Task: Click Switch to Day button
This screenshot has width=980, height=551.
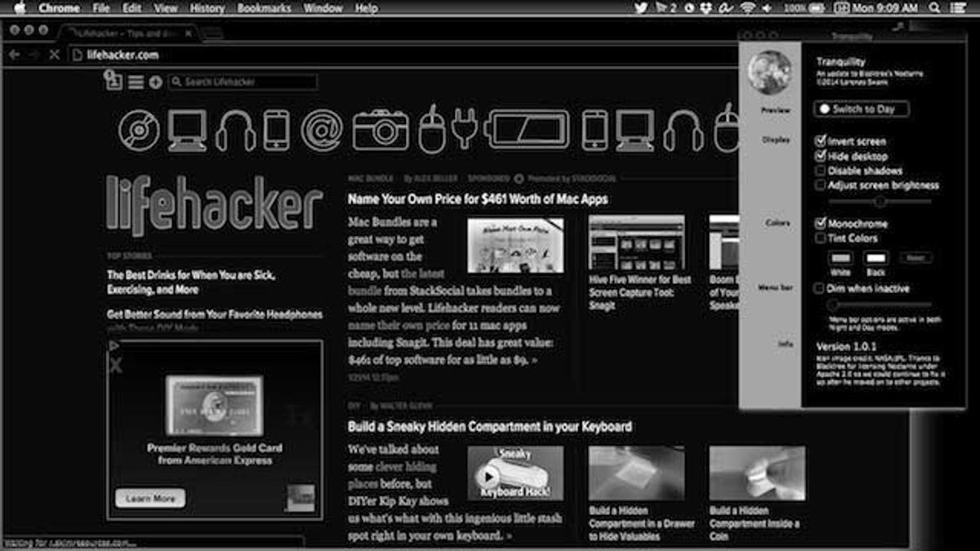Action: (x=862, y=109)
